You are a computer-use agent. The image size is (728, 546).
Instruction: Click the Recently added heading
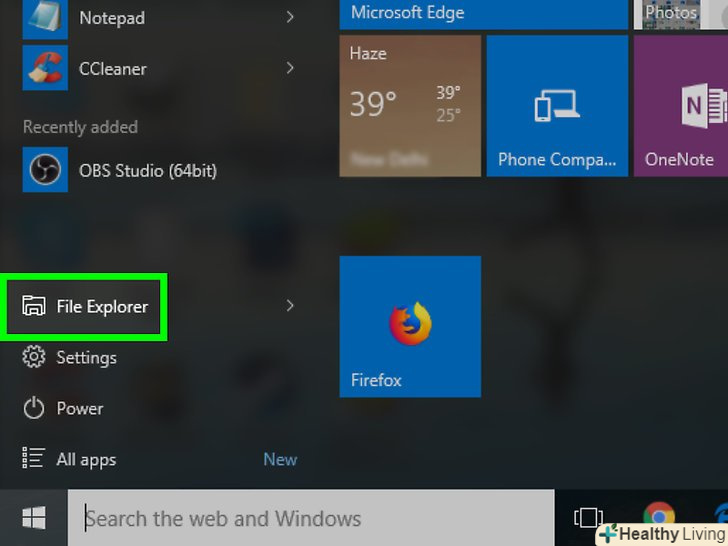point(80,127)
